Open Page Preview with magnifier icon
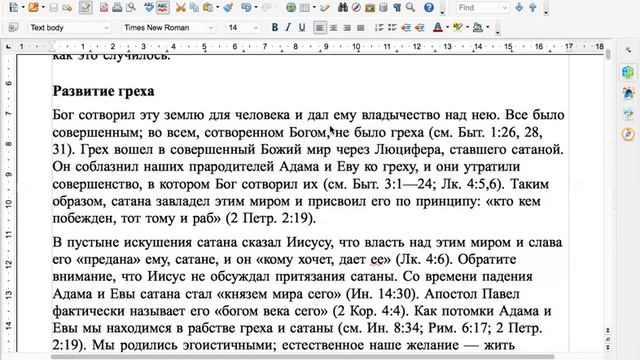640x360 pixels. coord(131,7)
